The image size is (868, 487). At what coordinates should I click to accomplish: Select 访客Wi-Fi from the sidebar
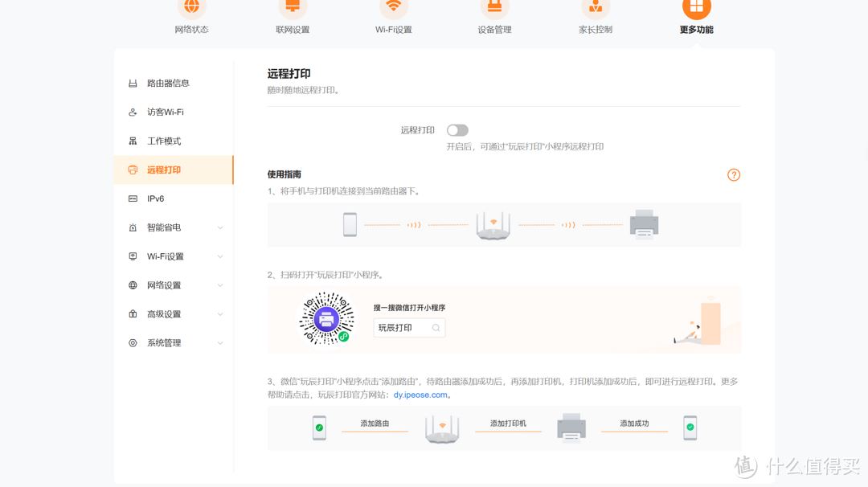coord(165,113)
